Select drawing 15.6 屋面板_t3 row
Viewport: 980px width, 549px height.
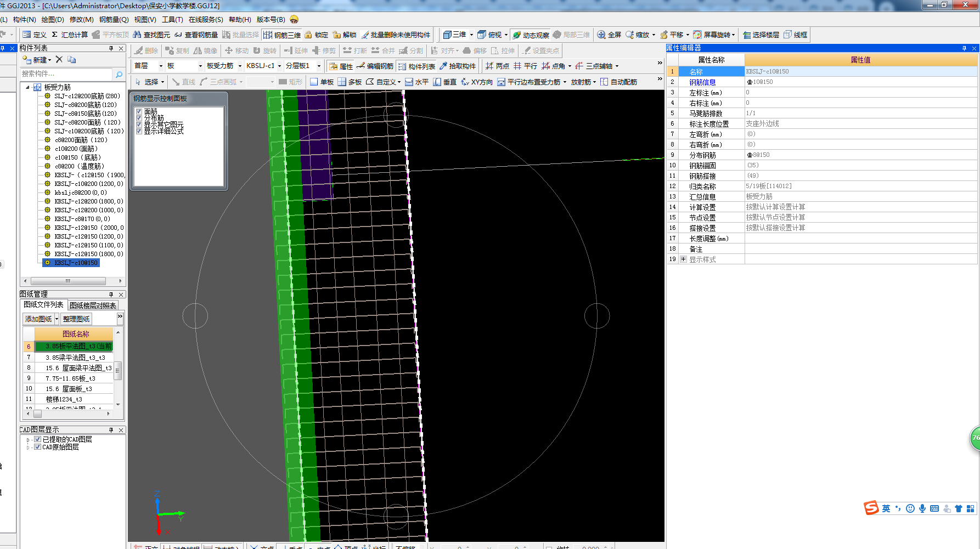point(69,389)
